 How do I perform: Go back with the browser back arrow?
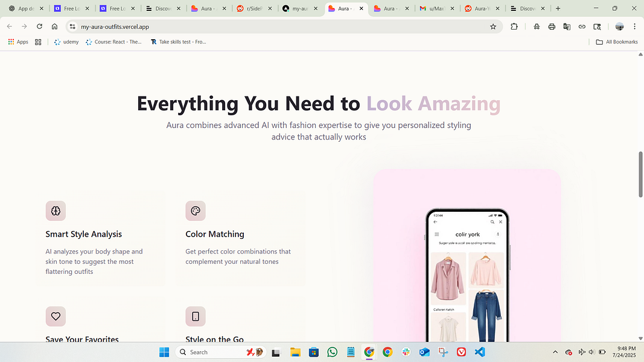(10, 27)
